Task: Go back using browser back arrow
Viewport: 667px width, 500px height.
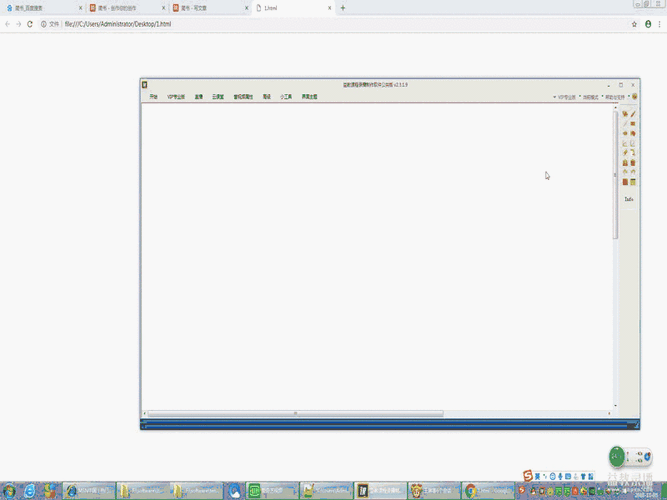Action: tap(7, 23)
